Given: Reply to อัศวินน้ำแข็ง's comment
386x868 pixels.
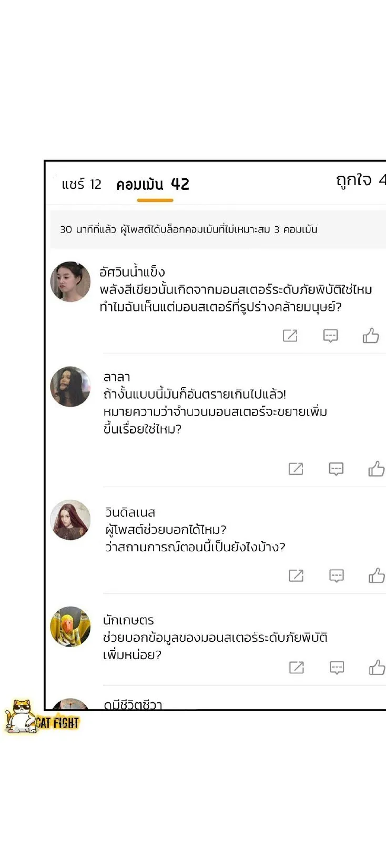Looking at the screenshot, I should (330, 336).
